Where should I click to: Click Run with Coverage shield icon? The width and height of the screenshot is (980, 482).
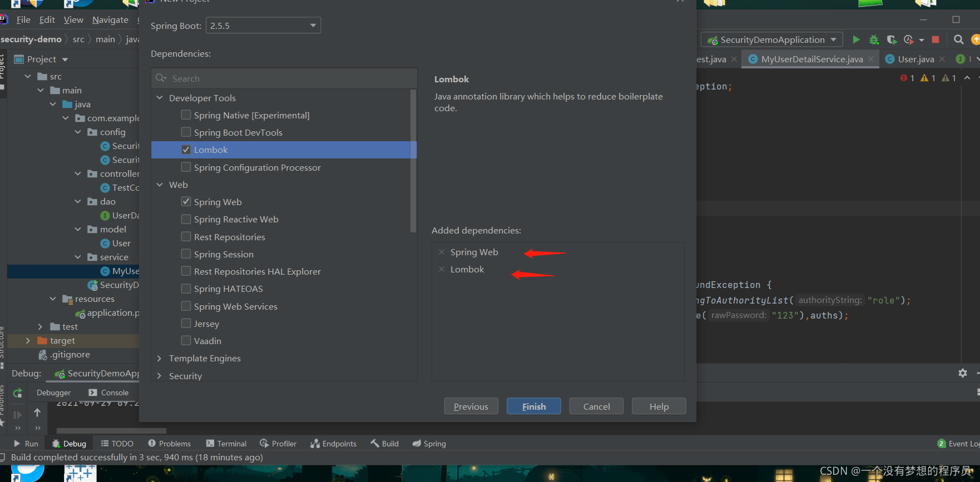coord(891,39)
